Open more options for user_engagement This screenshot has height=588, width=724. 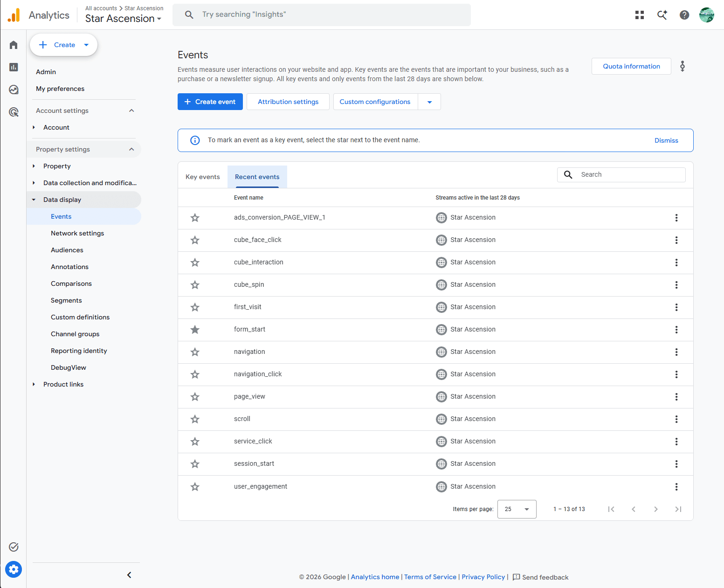pos(676,487)
